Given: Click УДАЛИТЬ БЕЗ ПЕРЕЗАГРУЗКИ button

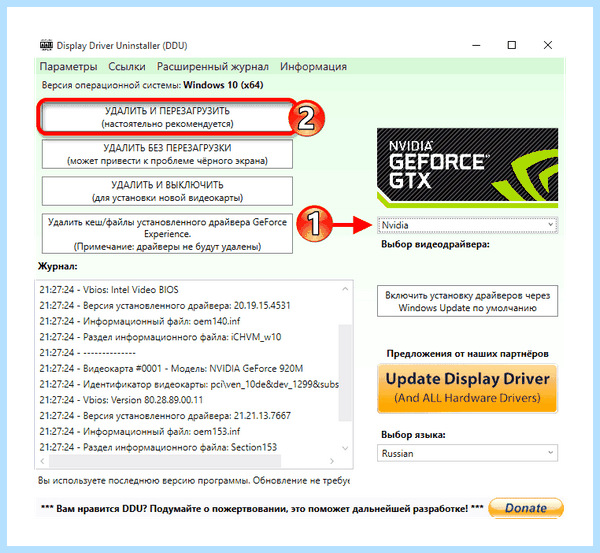Looking at the screenshot, I should tap(167, 154).
